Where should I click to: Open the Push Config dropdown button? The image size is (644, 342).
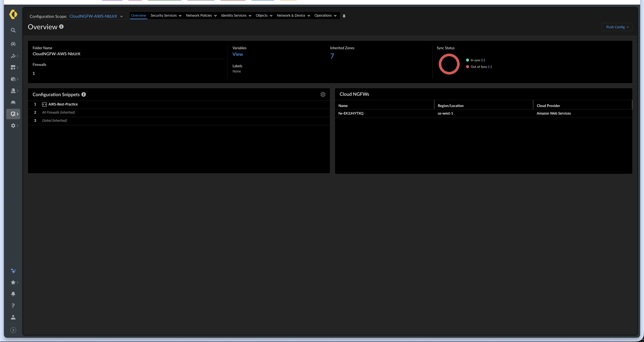pos(617,27)
